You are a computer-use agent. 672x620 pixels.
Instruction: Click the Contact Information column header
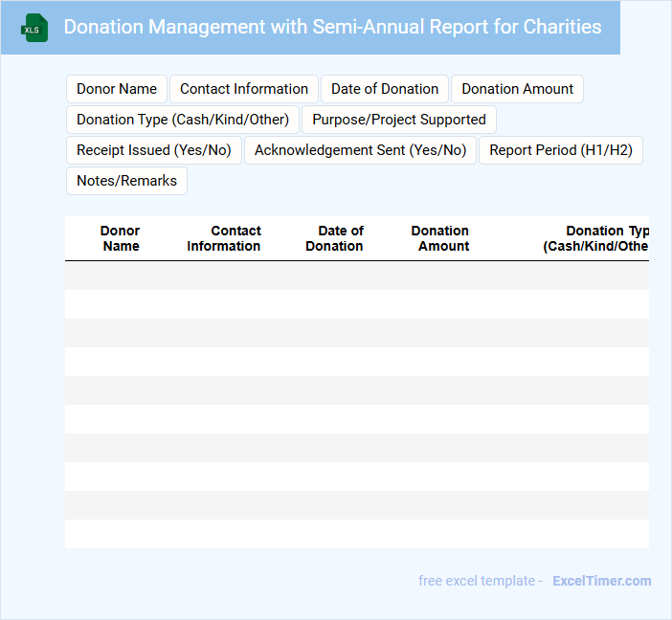tap(224, 238)
